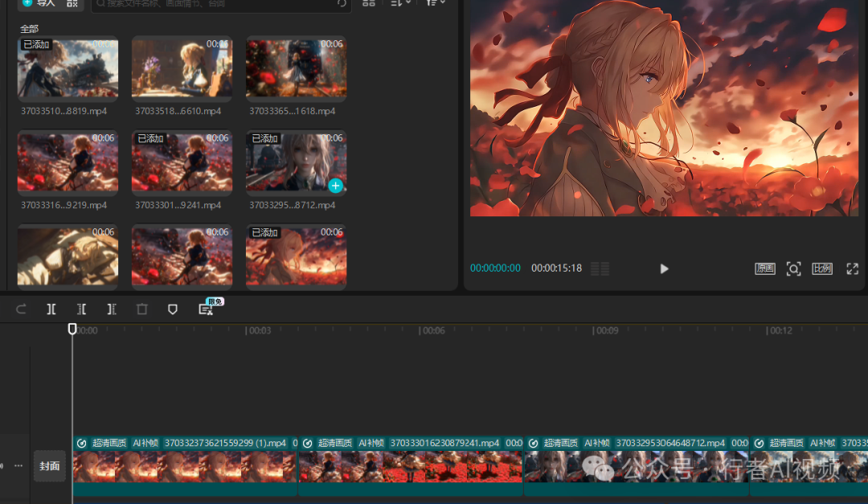Screen dimensions: 868x504
Task: Click the total duration 00:00:15:18
Action: (556, 268)
